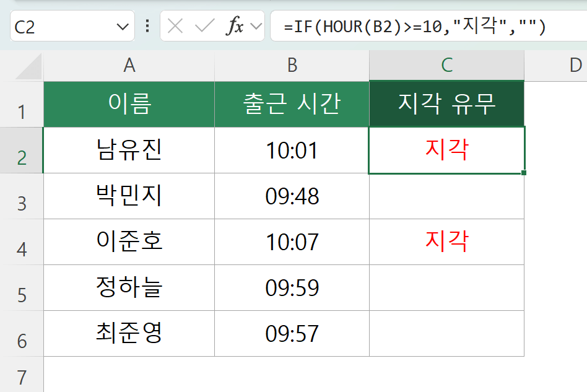The width and height of the screenshot is (587, 392).
Task: Open the dropdown next to the fx button
Action: [258, 27]
